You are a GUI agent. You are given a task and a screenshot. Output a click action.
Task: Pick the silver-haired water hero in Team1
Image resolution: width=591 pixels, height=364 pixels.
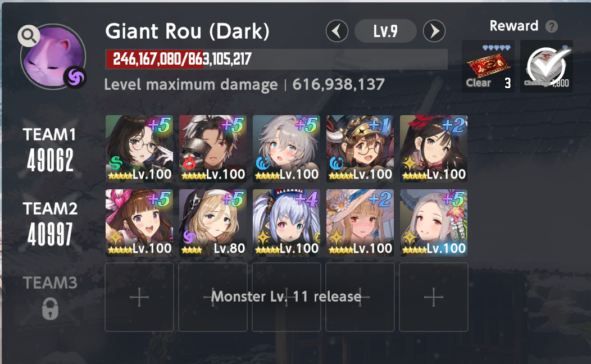(x=287, y=149)
